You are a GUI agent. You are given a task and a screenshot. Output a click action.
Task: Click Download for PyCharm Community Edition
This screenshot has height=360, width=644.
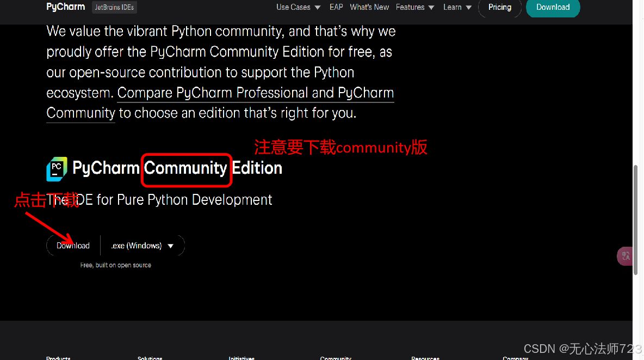click(x=72, y=245)
